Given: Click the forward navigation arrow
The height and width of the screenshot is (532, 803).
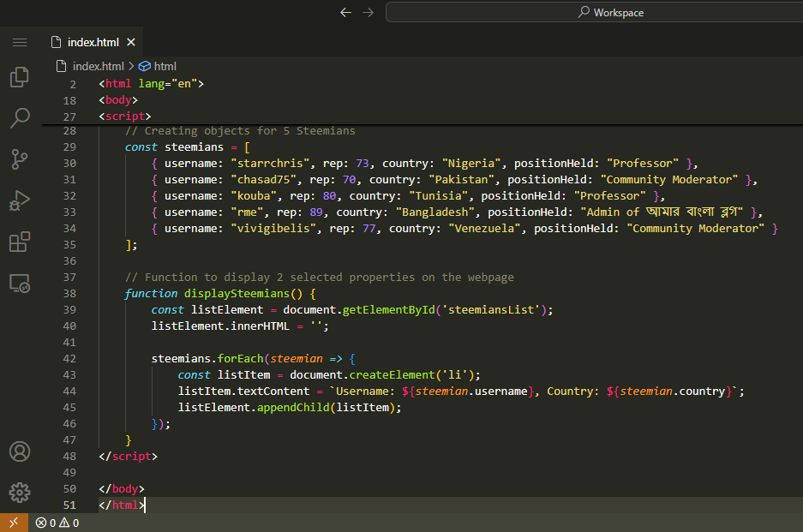Looking at the screenshot, I should [368, 12].
